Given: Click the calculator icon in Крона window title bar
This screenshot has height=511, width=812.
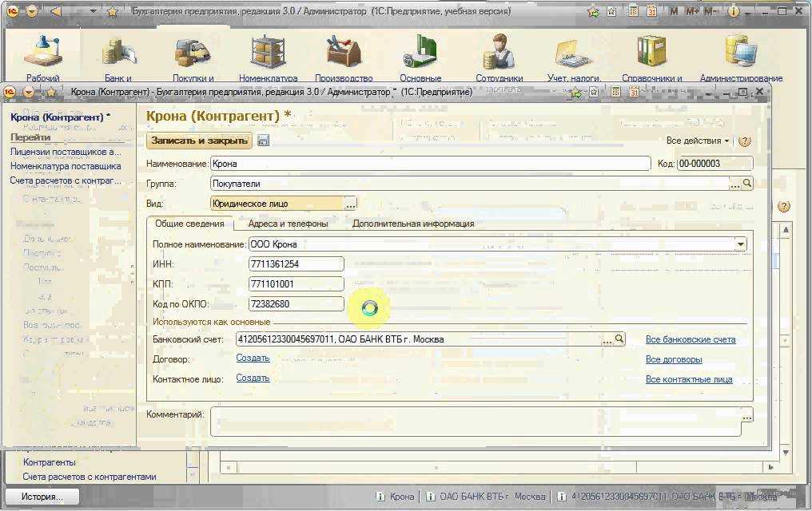Looking at the screenshot, I should (x=615, y=92).
